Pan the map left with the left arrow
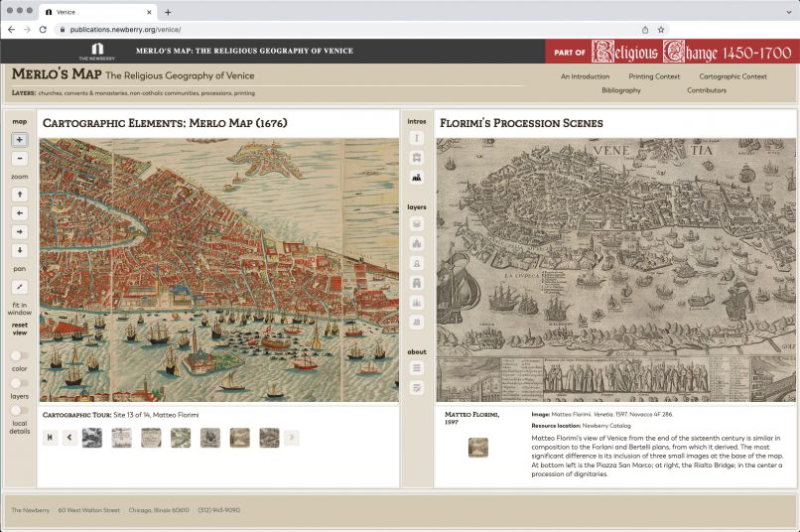This screenshot has width=800, height=532. 20,213
